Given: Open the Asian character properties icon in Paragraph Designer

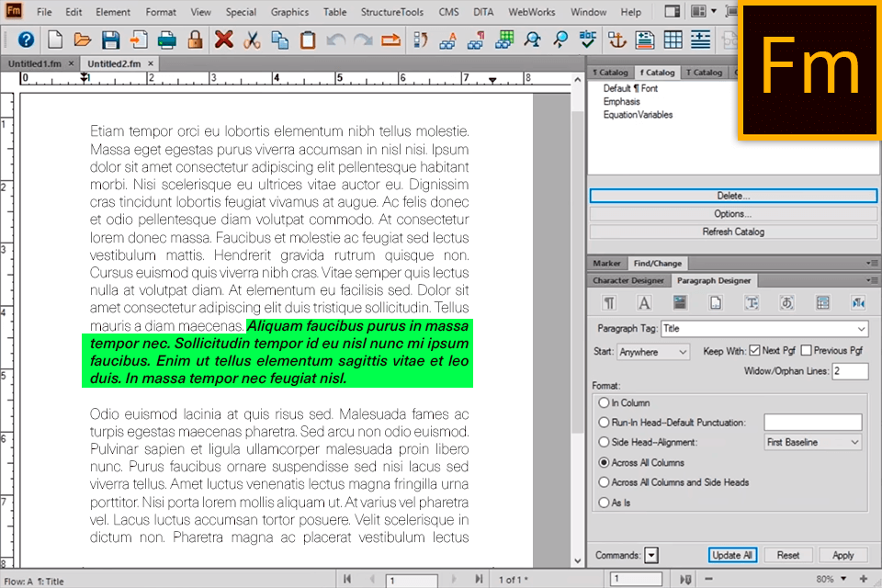Looking at the screenshot, I should pos(787,302).
